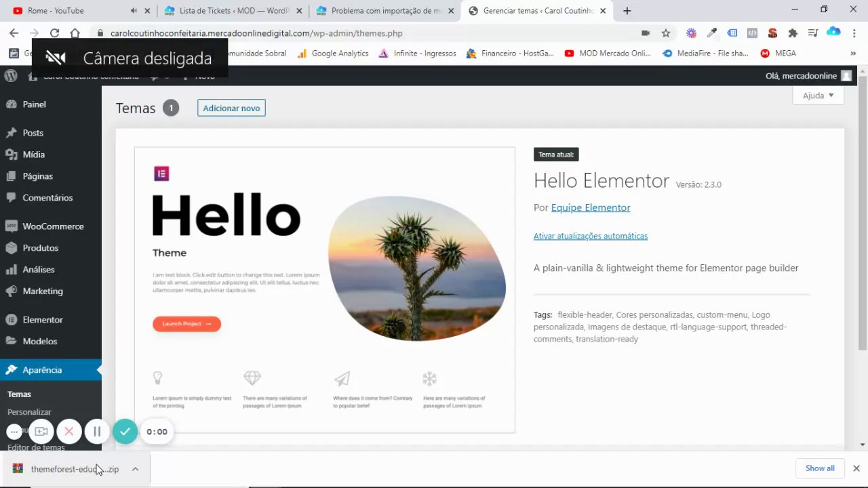Open the WooCommerce menu
The height and width of the screenshot is (488, 868).
pos(53,226)
